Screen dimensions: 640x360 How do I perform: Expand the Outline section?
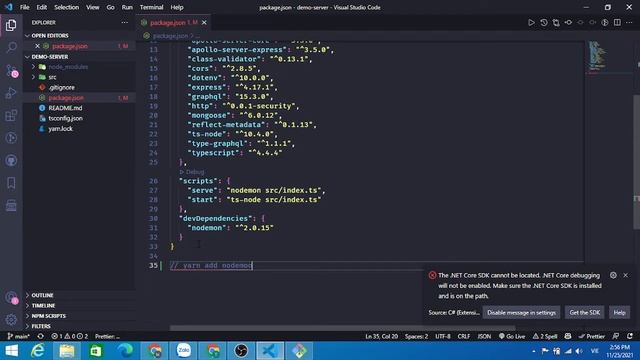(x=42, y=295)
